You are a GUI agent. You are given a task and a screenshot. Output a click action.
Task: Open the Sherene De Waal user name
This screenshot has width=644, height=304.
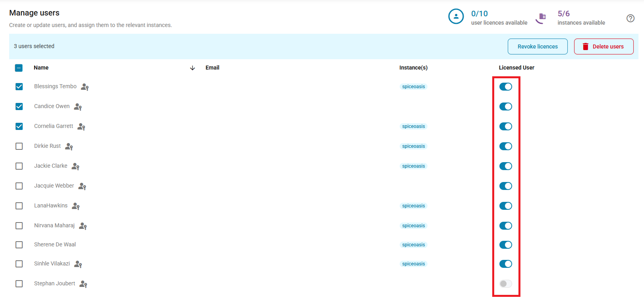(x=55, y=244)
